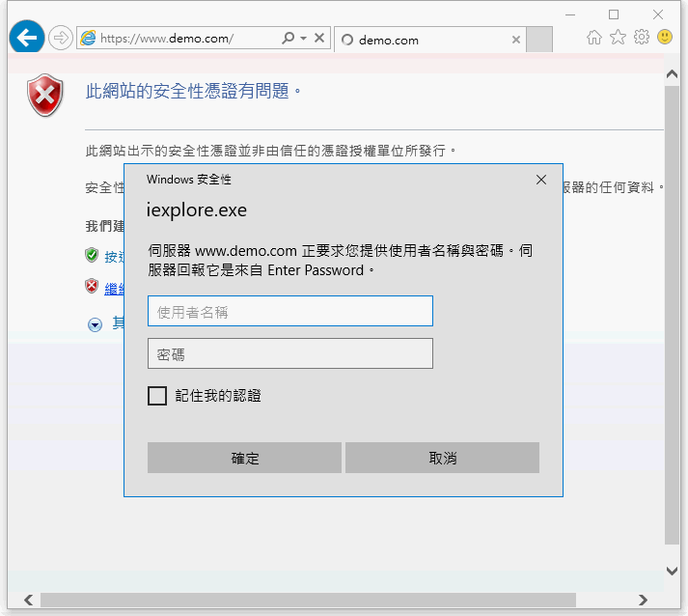The height and width of the screenshot is (616, 688).
Task: Open Favorites star icon
Action: click(618, 38)
